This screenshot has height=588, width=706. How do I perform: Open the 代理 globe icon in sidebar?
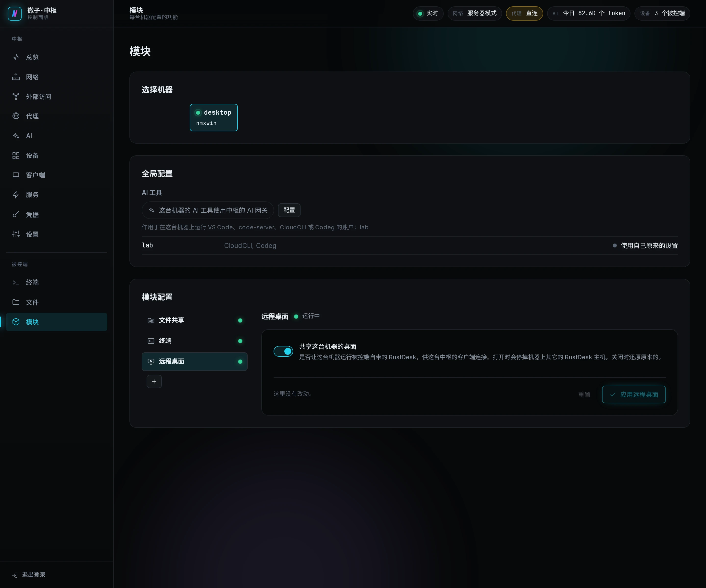pyautogui.click(x=16, y=116)
